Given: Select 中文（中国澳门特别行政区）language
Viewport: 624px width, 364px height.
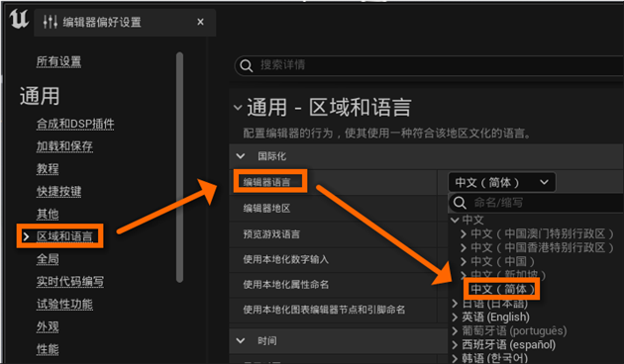Looking at the screenshot, I should pyautogui.click(x=542, y=233).
